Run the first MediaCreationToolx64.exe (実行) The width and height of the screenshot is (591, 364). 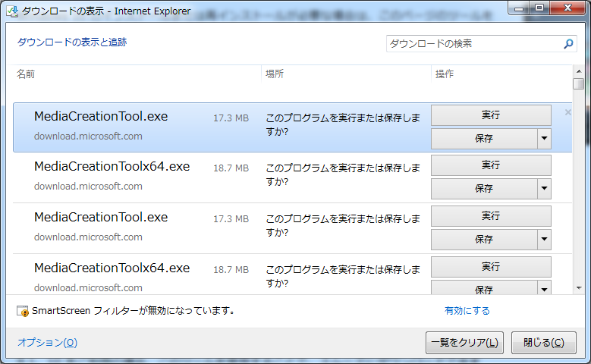(x=491, y=165)
